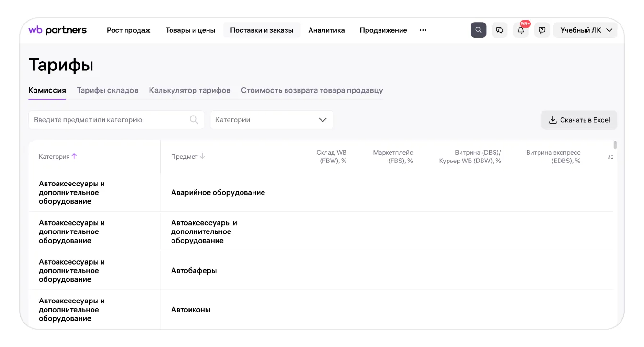Click the Скачать в Excel button
Image resolution: width=644 pixels, height=347 pixels.
tap(579, 120)
